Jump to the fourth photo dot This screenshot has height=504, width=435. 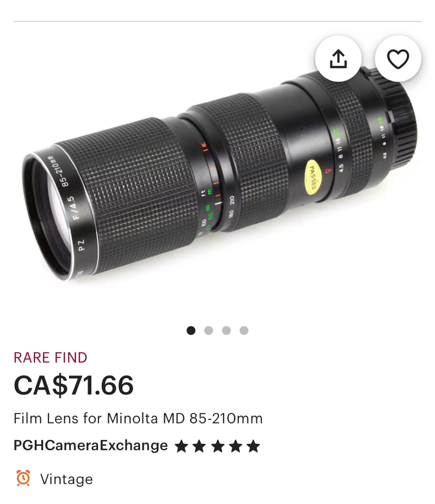[244, 330]
